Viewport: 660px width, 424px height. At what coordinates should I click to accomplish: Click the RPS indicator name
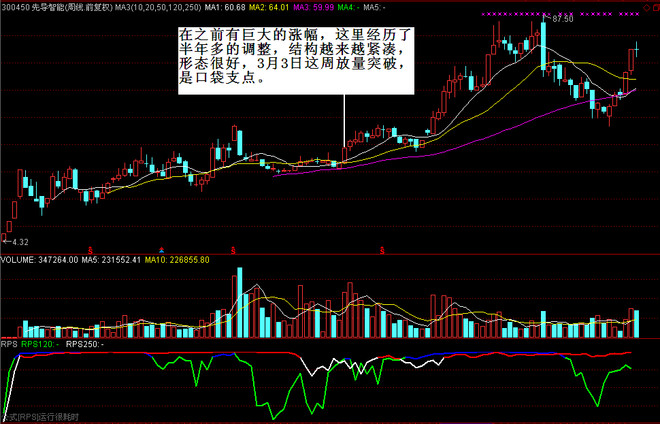[9, 344]
